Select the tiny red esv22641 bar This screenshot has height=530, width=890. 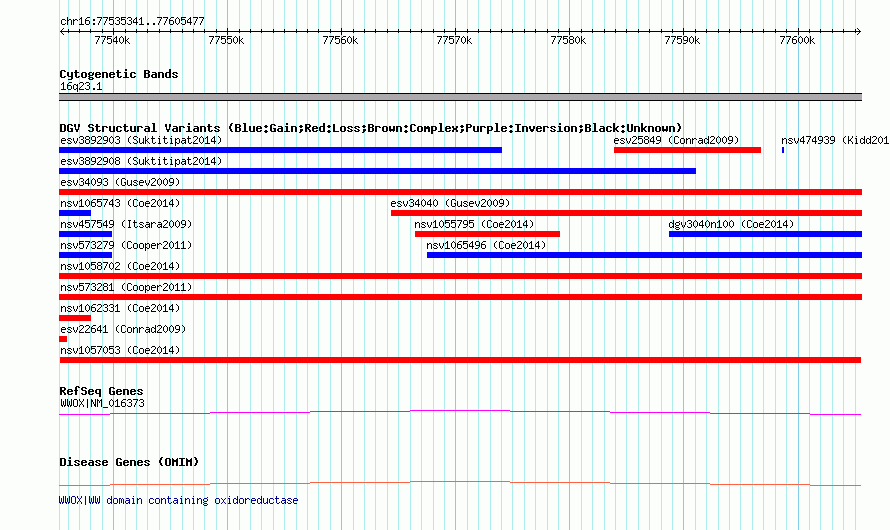point(63,339)
